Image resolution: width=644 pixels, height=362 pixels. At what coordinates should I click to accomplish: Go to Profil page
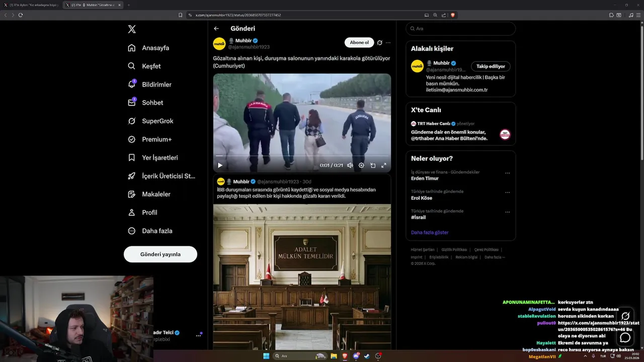143,212
